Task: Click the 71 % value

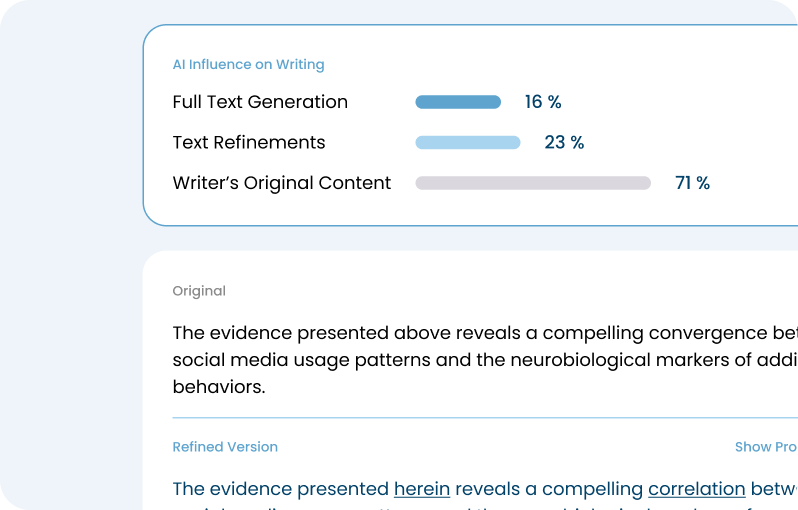Action: (692, 183)
